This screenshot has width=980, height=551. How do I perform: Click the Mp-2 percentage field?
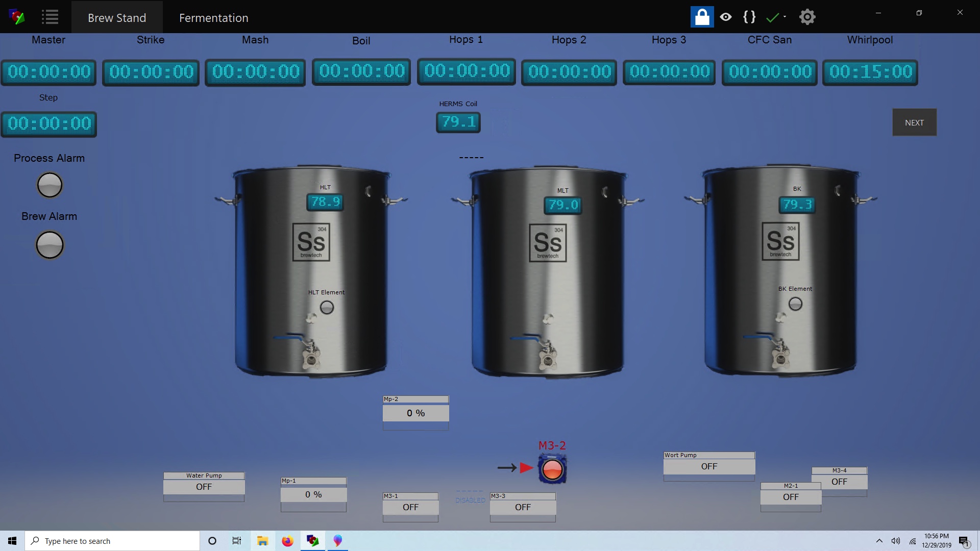coord(415,413)
